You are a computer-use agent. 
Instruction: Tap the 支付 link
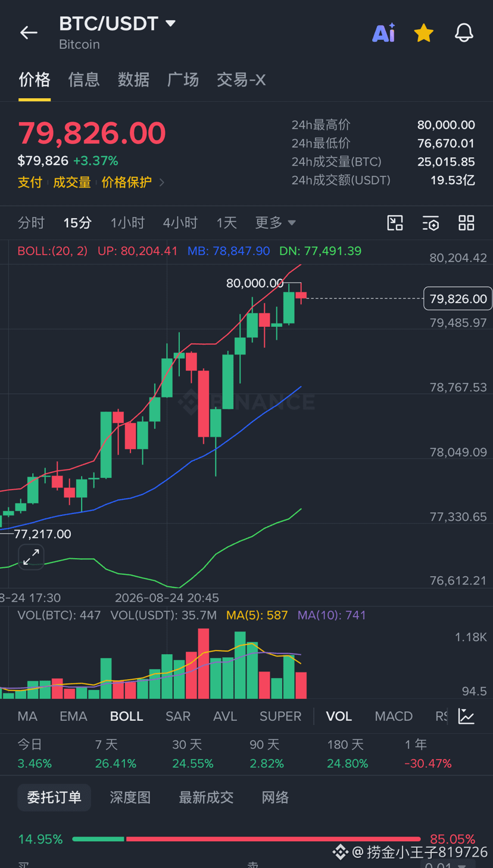(30, 182)
